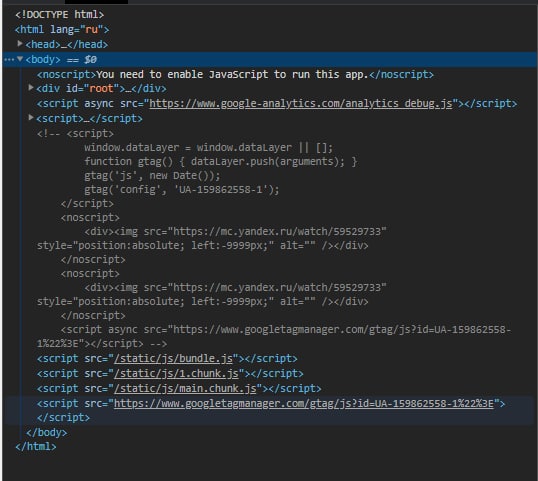Screen dimensions: 538x481
Task: Click the commented googletagmanager script async line
Action: tap(286, 330)
